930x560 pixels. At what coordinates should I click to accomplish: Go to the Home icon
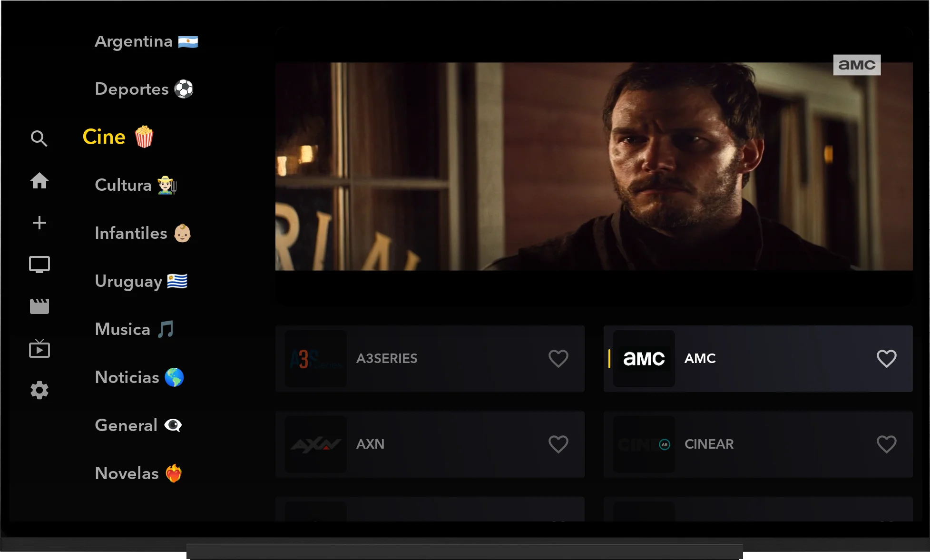tap(39, 181)
